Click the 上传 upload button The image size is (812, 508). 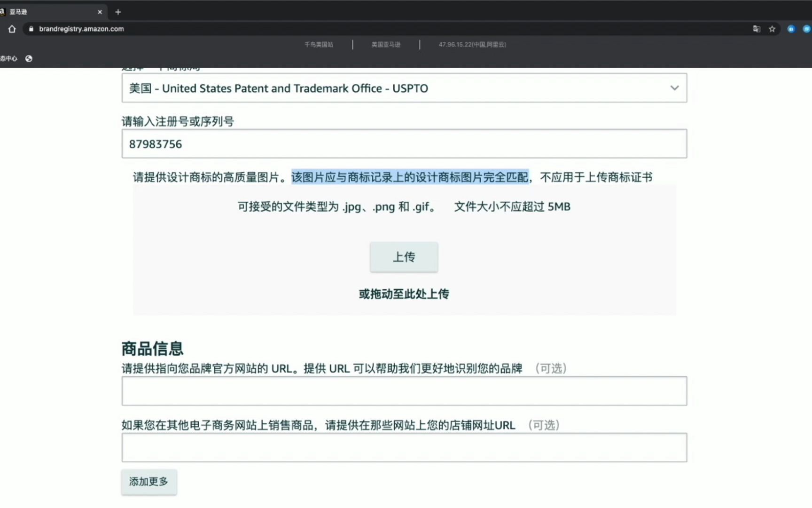404,257
